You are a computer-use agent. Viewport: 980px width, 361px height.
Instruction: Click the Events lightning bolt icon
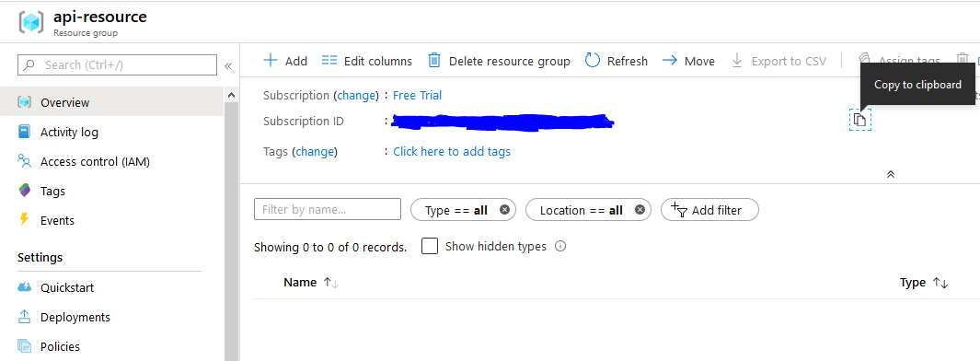[24, 219]
